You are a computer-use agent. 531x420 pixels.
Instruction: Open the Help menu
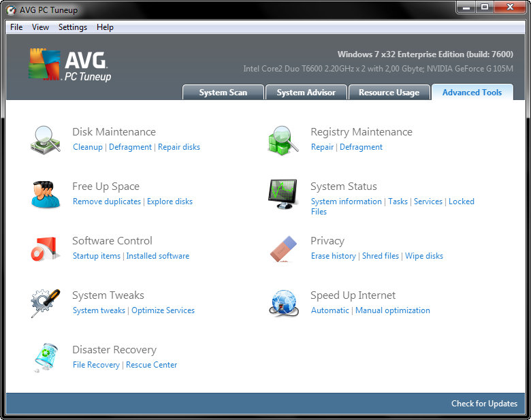coord(105,27)
